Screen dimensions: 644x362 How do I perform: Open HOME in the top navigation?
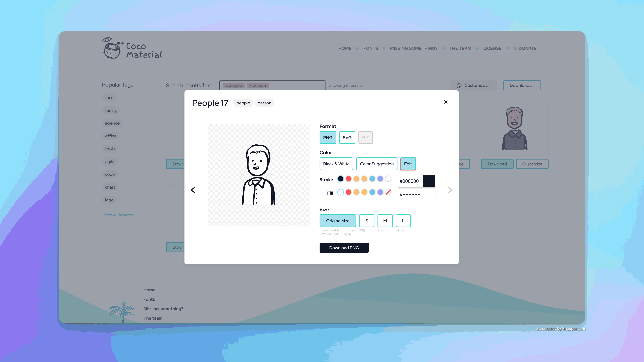click(345, 48)
